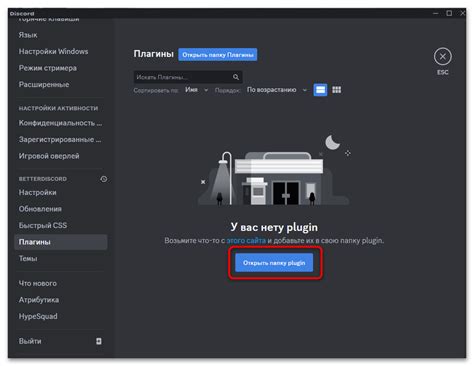Select the Плагины sidebar item

click(x=61, y=242)
